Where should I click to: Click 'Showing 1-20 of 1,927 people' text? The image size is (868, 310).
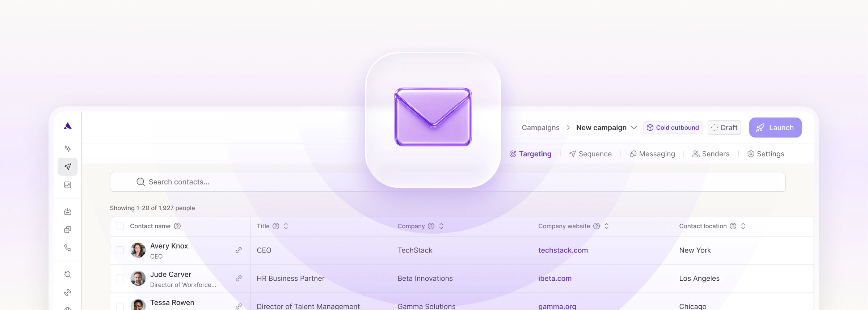point(152,208)
